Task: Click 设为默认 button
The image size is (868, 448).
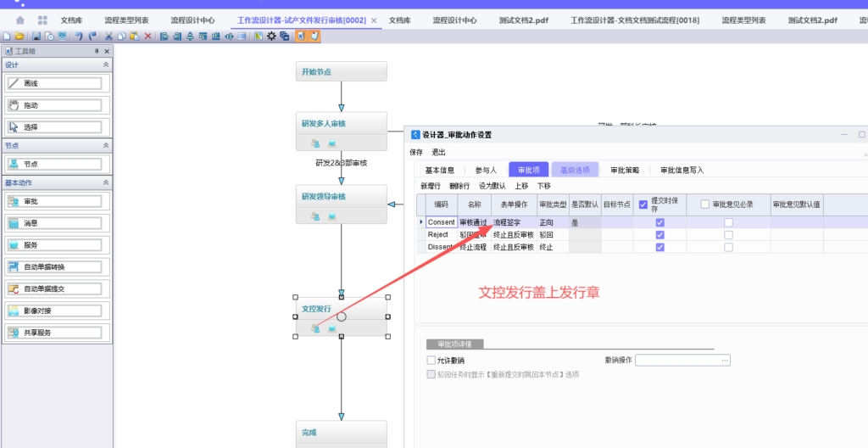Action: (492, 187)
